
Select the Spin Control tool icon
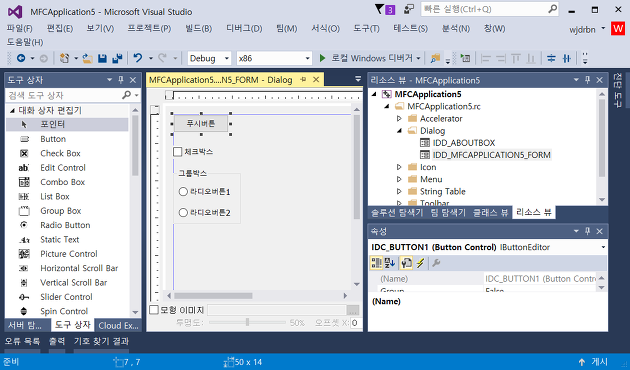(24, 311)
